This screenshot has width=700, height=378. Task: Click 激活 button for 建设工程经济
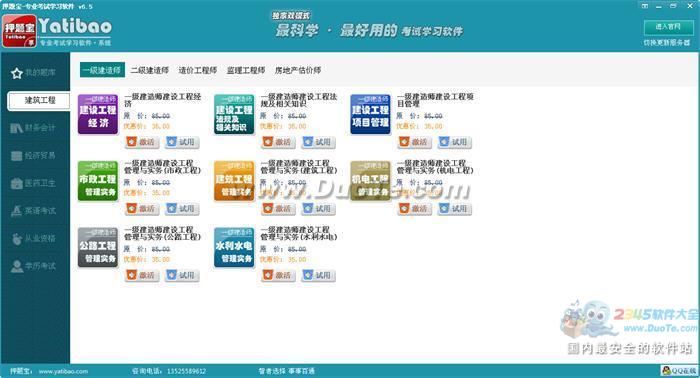142,142
